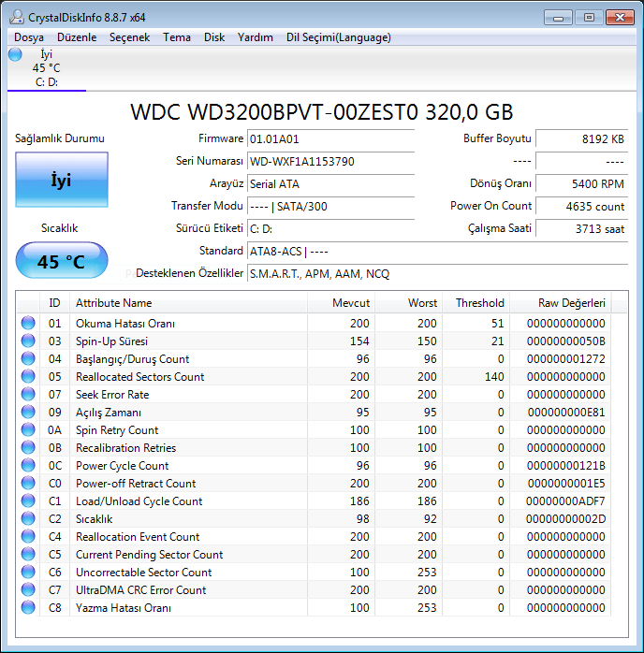Screen dimensions: 644x653
Task: Click status orb for Spin-Up Süresi row
Action: tap(28, 341)
